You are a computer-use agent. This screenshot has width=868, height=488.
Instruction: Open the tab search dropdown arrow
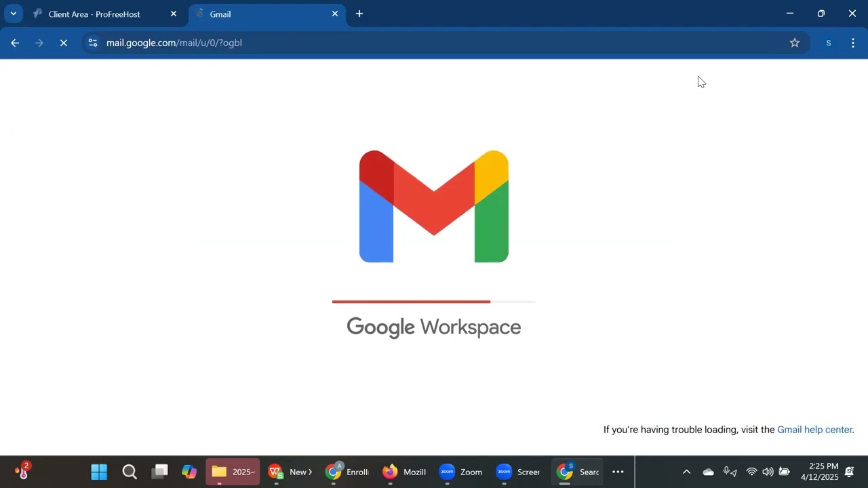point(13,14)
